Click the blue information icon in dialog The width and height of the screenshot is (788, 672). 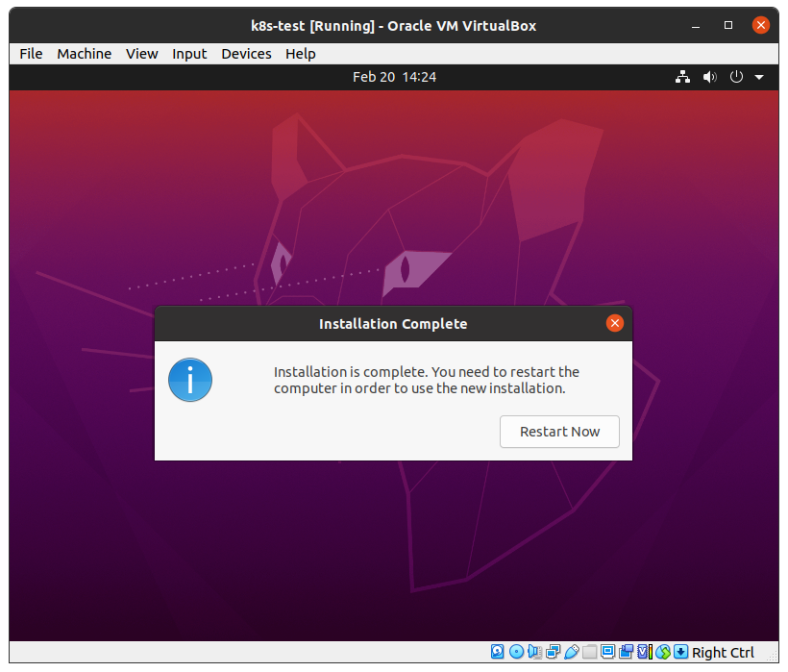190,380
